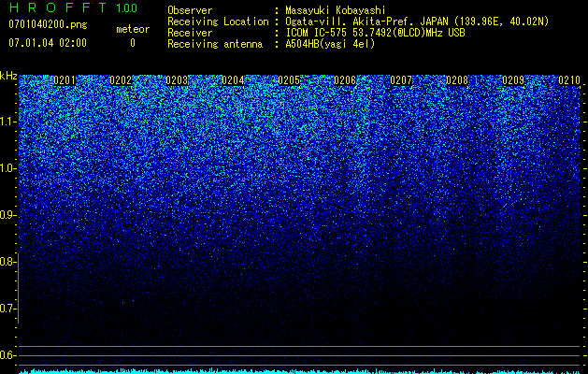
Task: Click the 0.7 frequency axis label
Action: pos(7,309)
